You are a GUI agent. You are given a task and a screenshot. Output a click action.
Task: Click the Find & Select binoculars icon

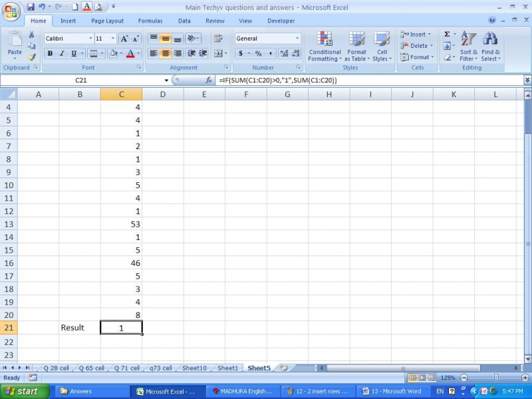pyautogui.click(x=491, y=47)
